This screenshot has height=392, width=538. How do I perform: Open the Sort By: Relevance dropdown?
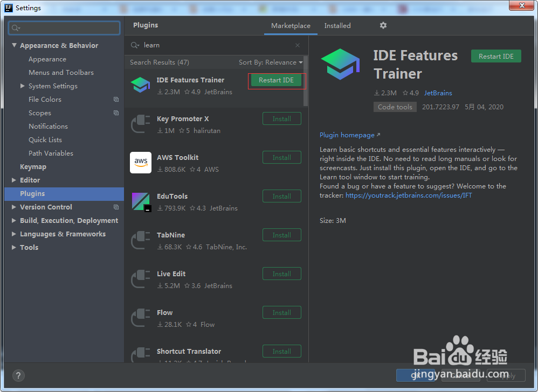pyautogui.click(x=271, y=62)
